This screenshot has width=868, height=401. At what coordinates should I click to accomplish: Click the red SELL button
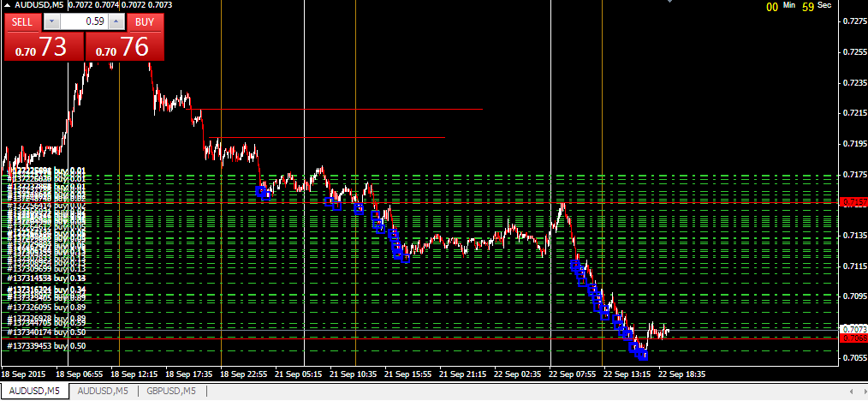(x=22, y=22)
